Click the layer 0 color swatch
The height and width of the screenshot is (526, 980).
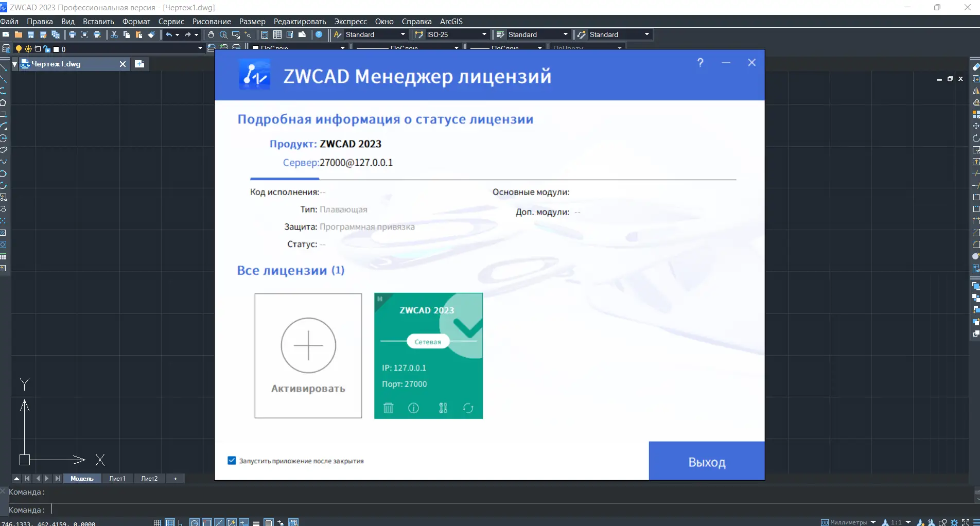56,49
